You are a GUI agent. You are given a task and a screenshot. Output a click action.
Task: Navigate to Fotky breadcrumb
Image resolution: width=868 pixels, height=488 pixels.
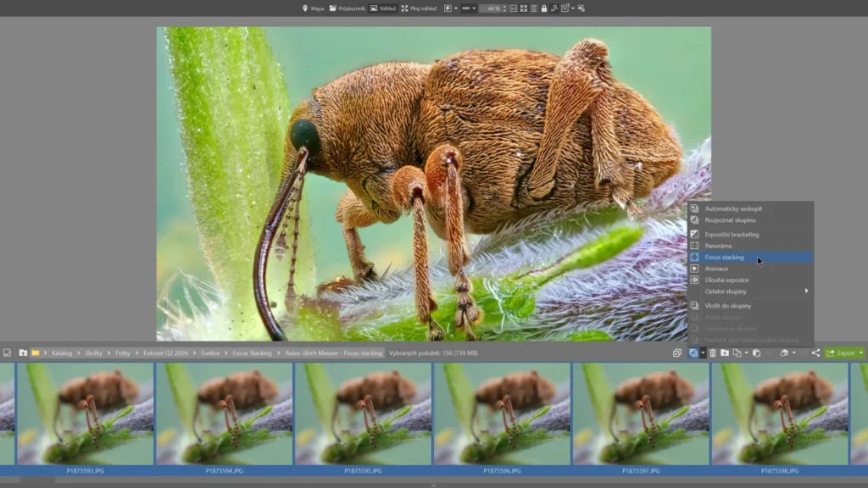pos(123,353)
